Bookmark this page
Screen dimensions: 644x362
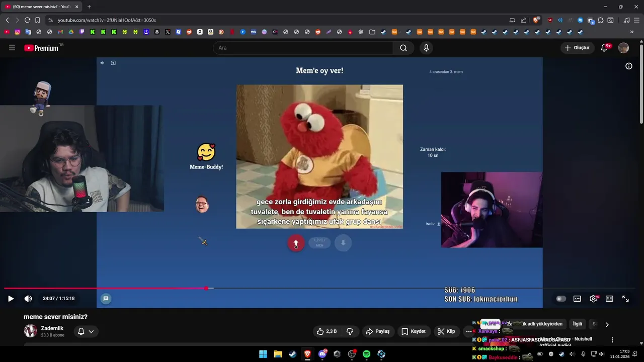(x=37, y=20)
